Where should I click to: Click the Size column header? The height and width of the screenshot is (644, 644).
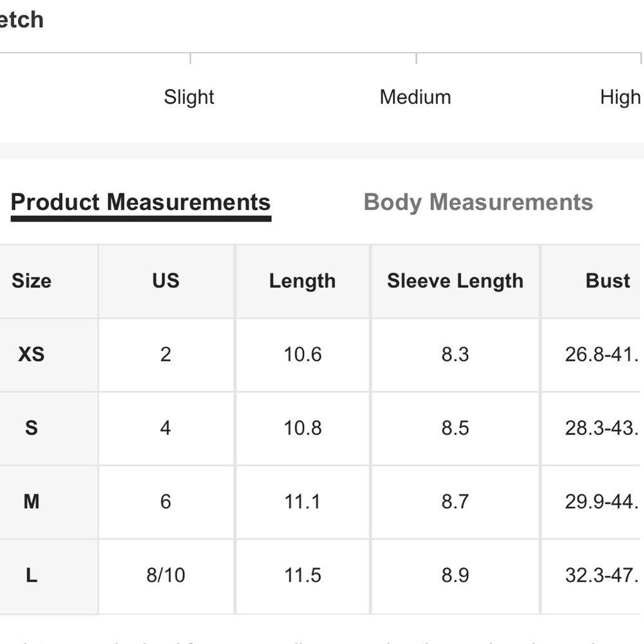(x=32, y=281)
